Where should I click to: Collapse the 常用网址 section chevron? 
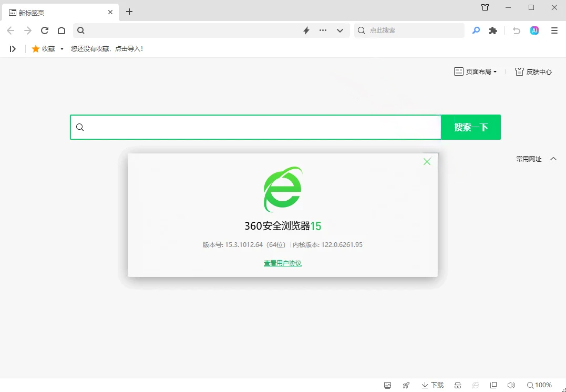point(553,159)
